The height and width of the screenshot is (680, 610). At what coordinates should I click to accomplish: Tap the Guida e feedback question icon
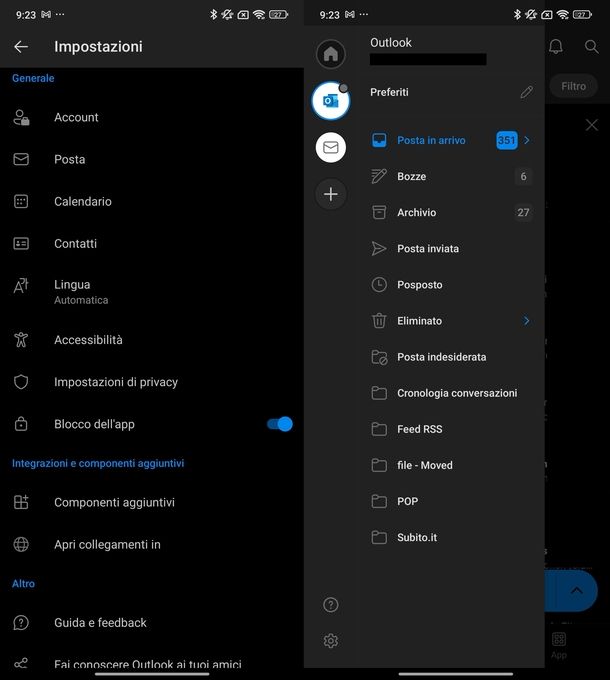(21, 623)
